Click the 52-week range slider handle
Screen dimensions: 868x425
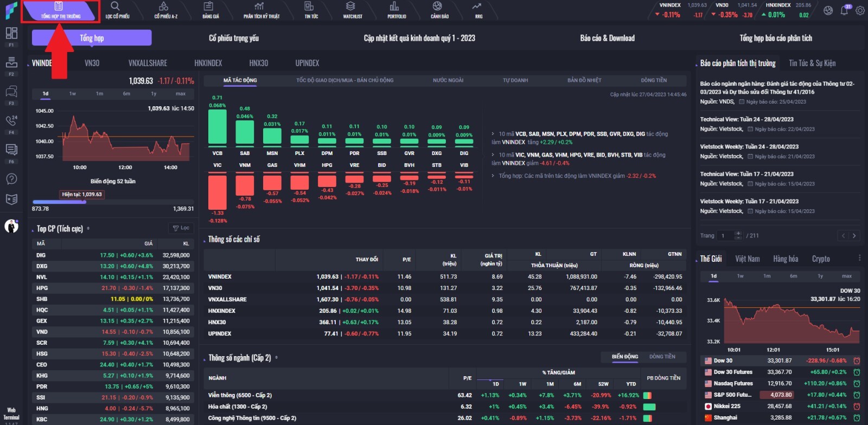(x=84, y=202)
